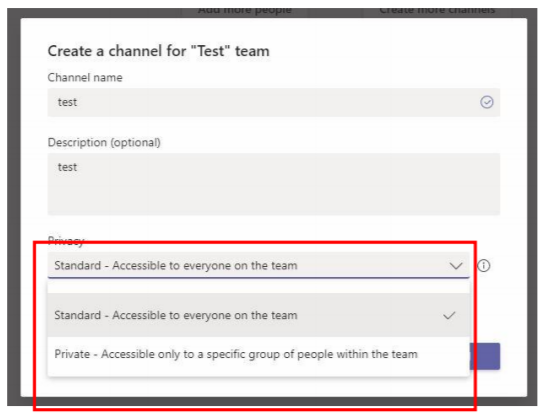Focus the Channel name input field
Viewport: 548px width, 417px height.
click(x=274, y=102)
